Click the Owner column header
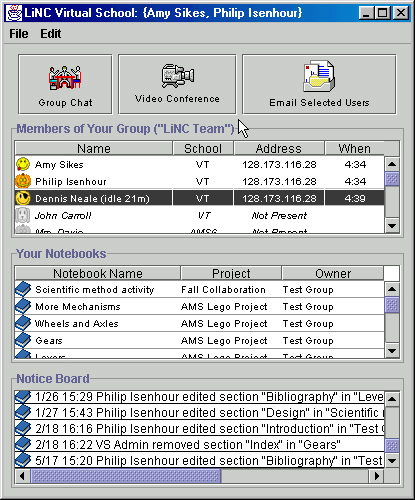 point(333,273)
